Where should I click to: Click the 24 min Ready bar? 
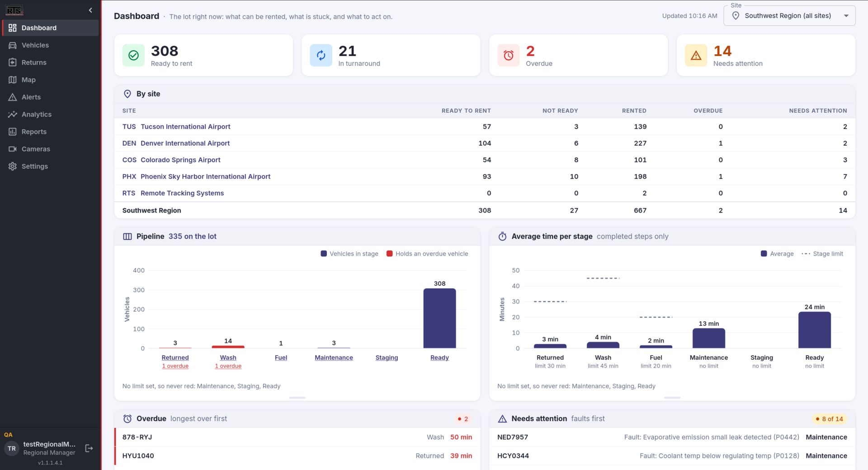[x=815, y=330]
